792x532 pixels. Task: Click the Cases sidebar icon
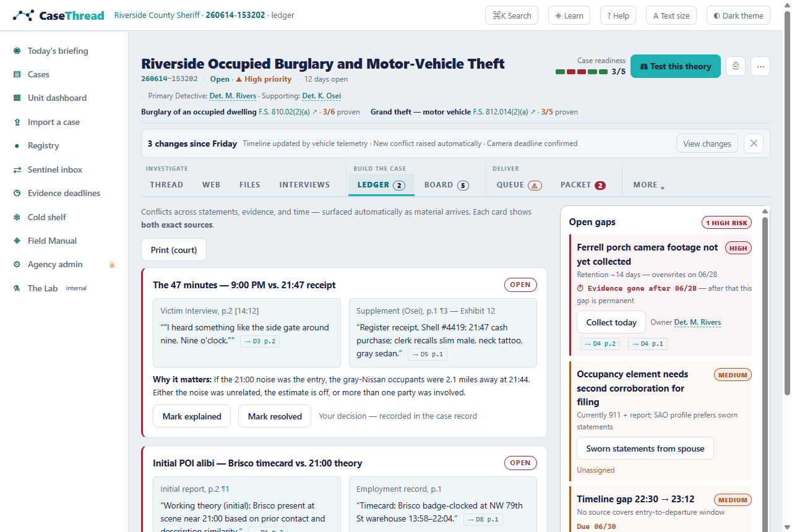coord(17,74)
